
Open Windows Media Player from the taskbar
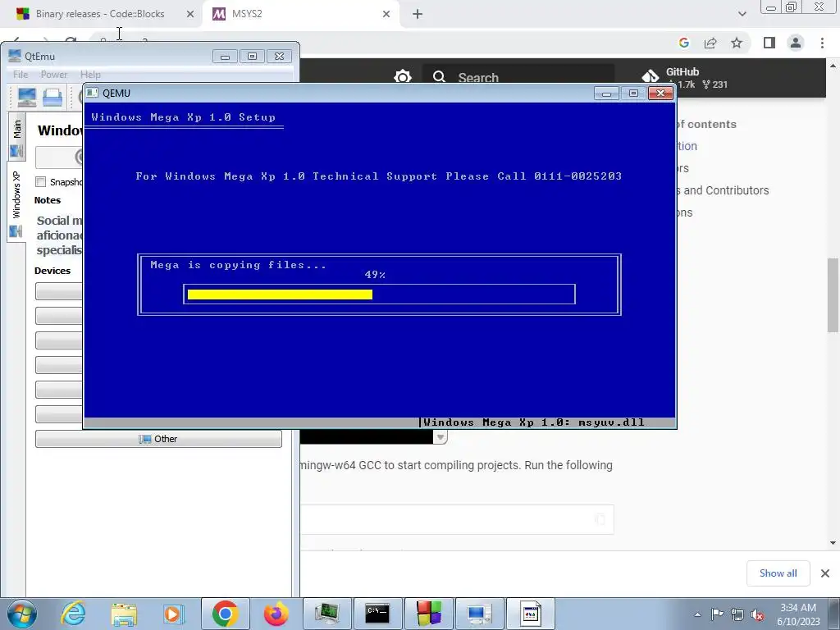coord(174,614)
